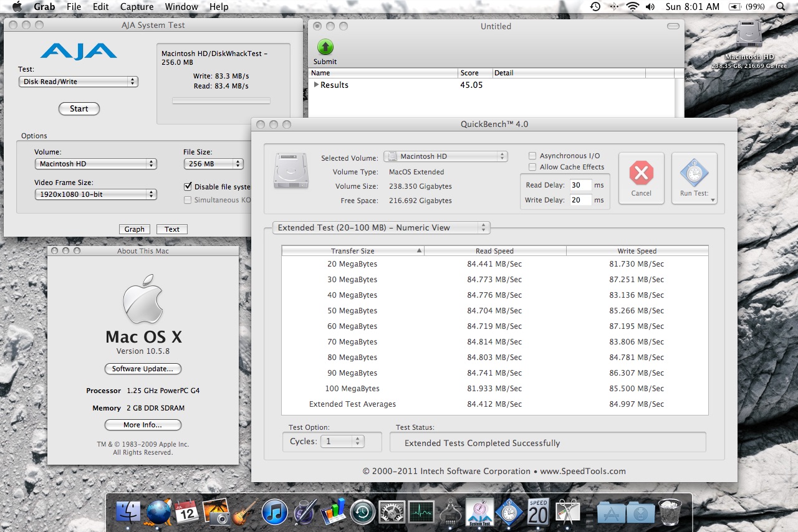Open the Apple menu
Image resolution: width=798 pixels, height=532 pixels.
(x=17, y=7)
